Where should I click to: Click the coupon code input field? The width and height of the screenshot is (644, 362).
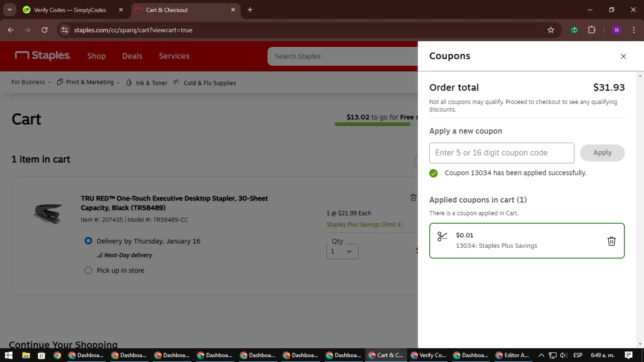(501, 153)
